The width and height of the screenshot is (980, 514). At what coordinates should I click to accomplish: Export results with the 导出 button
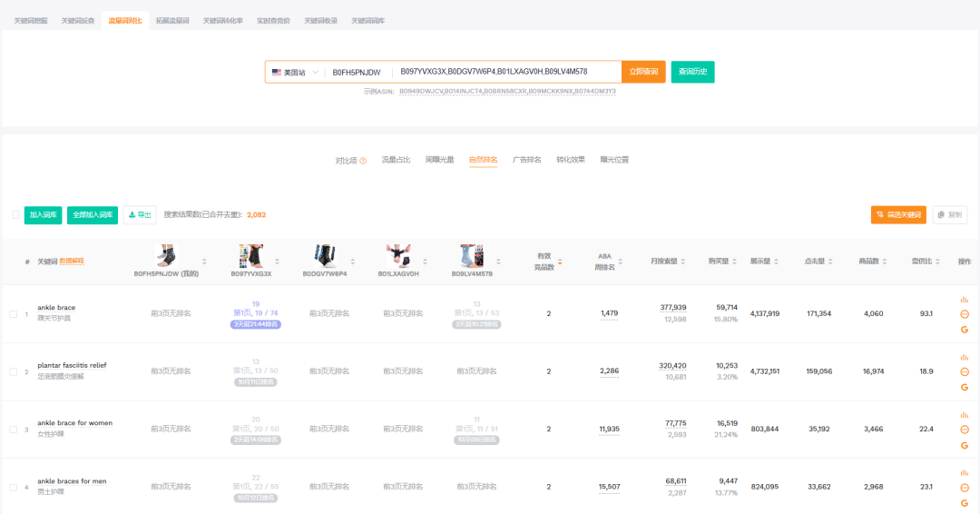[140, 215]
